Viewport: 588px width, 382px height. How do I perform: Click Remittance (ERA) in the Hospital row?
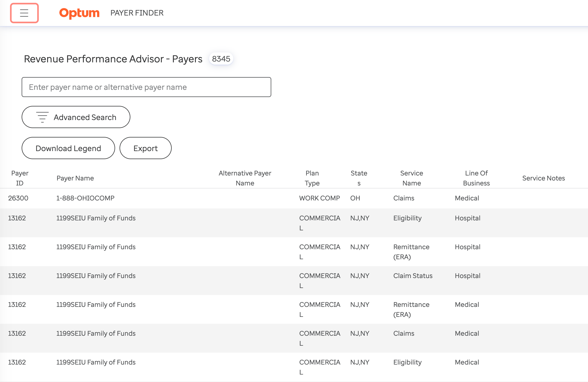[x=411, y=252]
